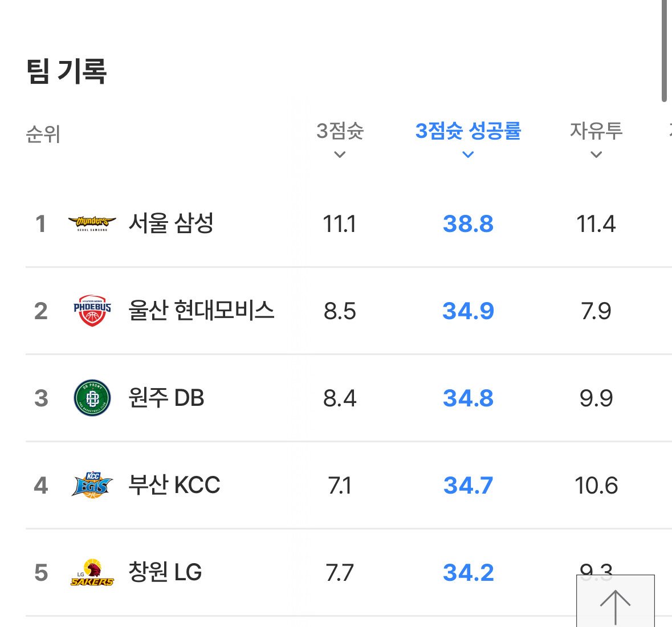
Task: Click the Changwon LG Sakers logo
Action: (92, 573)
